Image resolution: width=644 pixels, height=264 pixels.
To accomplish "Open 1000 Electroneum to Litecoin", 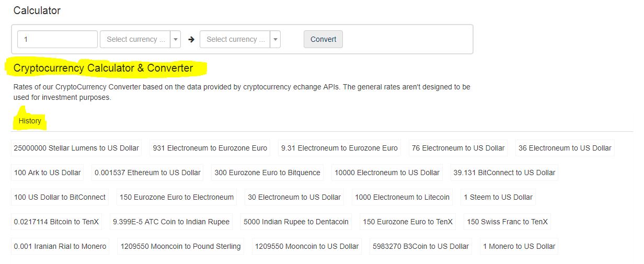I will [x=402, y=197].
